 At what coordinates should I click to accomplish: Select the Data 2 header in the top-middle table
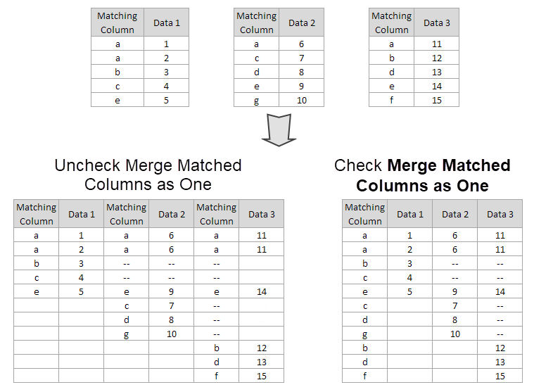(x=302, y=23)
